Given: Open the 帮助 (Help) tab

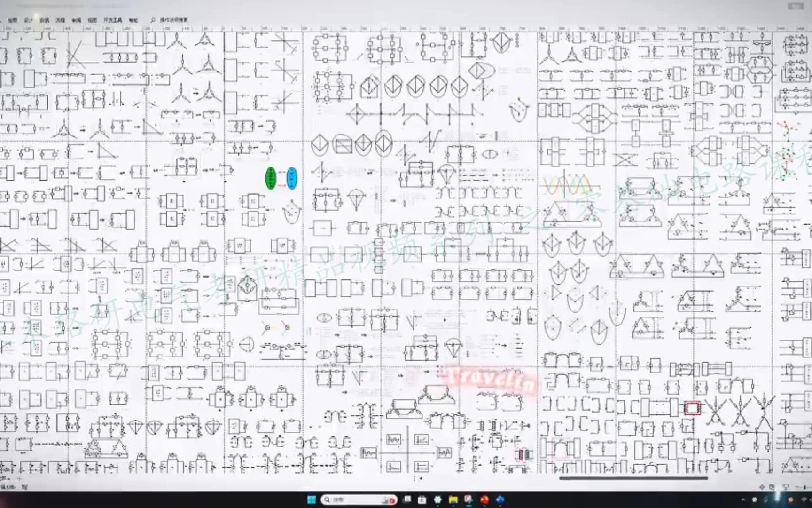Looking at the screenshot, I should pyautogui.click(x=133, y=20).
